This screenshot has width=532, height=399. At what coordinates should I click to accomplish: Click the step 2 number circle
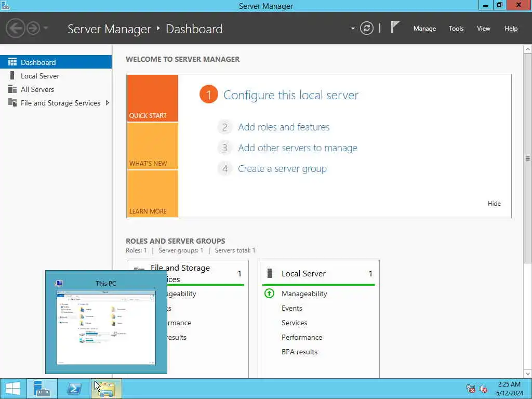pos(224,127)
